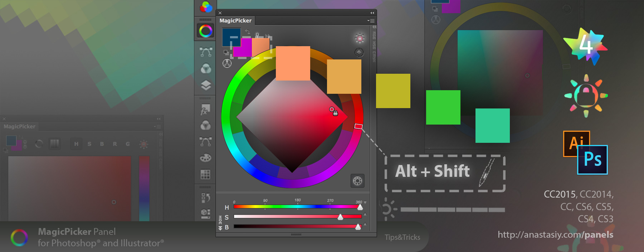Open the Channels overlapping circles icon
The height and width of the screenshot is (252, 644).
(x=206, y=68)
